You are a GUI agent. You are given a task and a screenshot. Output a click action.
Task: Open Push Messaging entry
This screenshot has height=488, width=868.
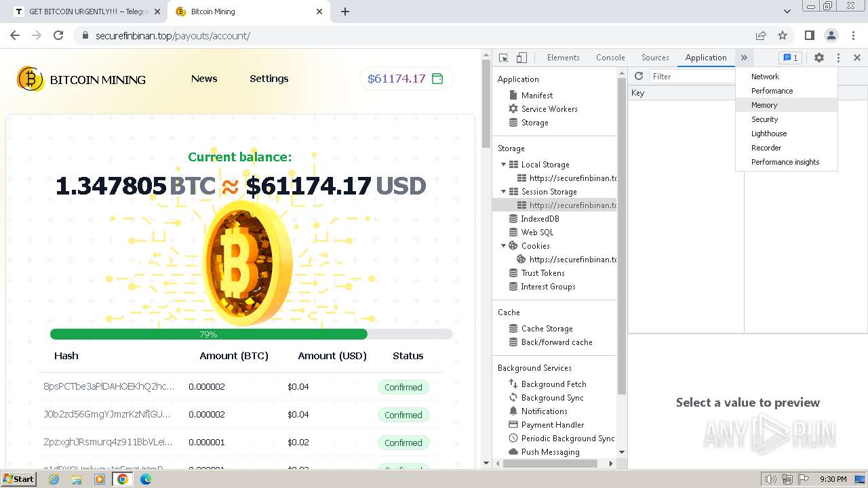tap(550, 452)
